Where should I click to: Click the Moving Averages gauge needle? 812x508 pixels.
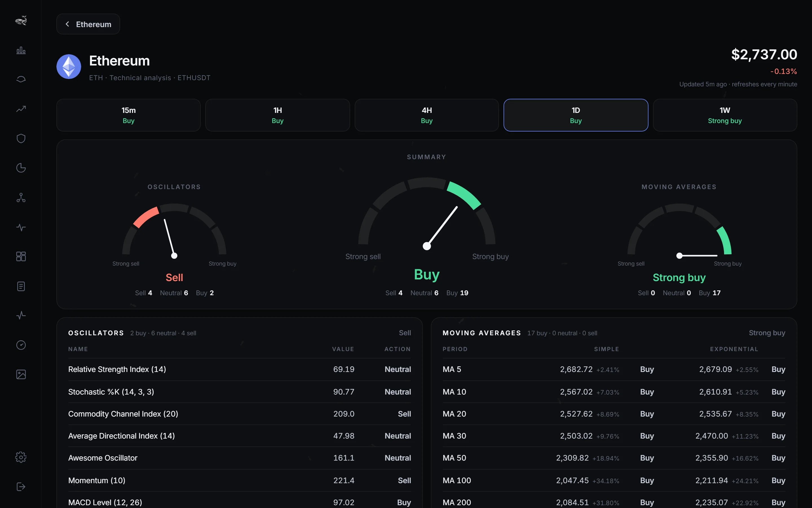(x=697, y=256)
